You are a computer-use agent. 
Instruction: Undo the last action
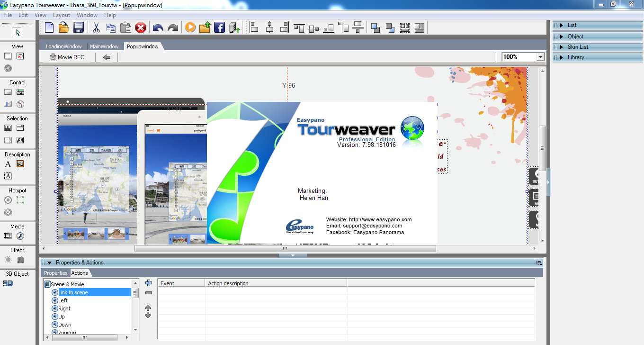(x=158, y=28)
